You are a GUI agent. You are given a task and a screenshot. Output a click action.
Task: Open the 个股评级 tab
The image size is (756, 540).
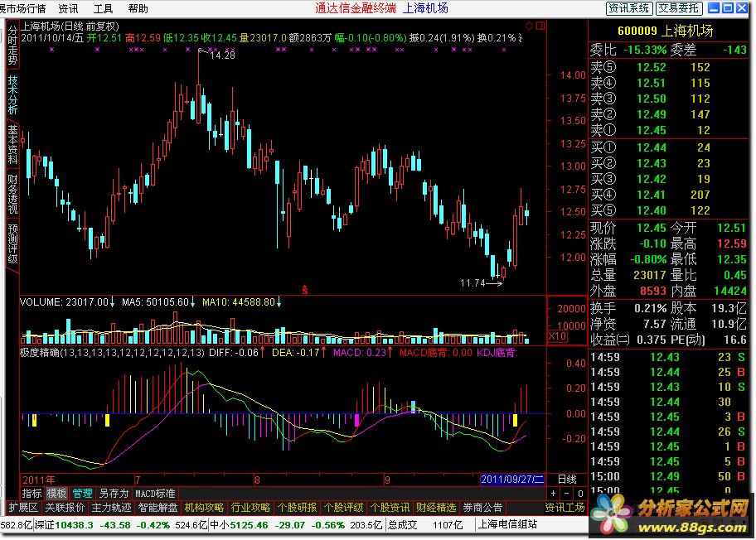343,508
